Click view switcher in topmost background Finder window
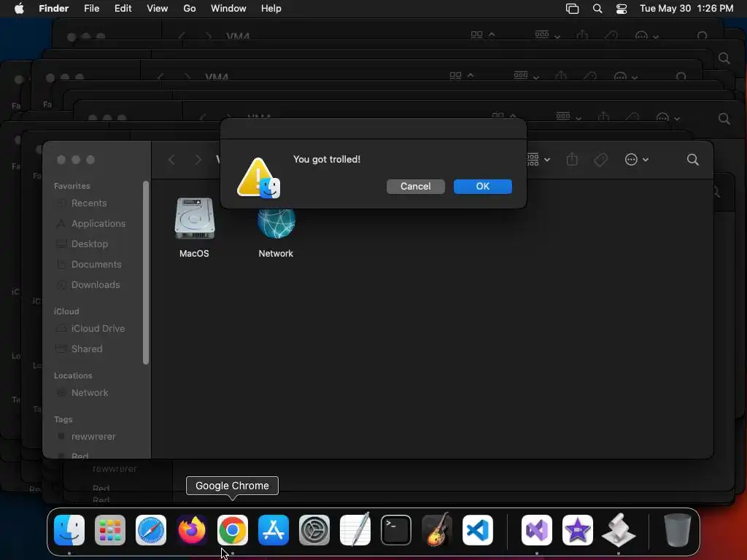This screenshot has height=560, width=747. 483,35
